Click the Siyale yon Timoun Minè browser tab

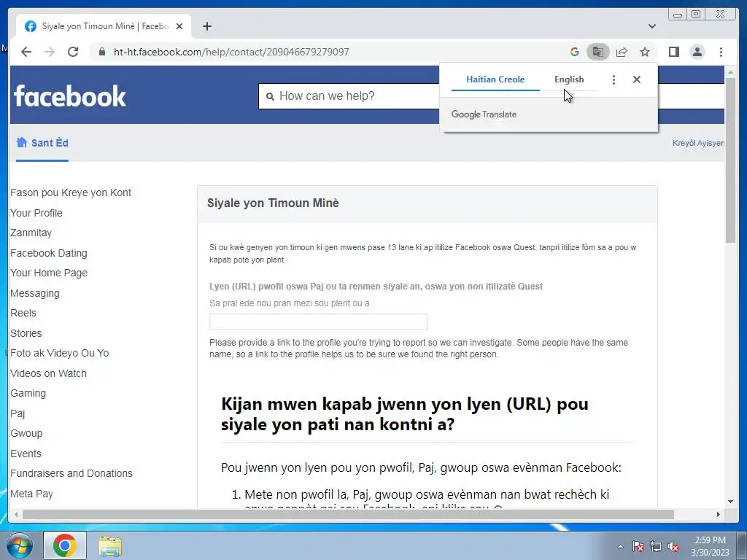tap(104, 26)
